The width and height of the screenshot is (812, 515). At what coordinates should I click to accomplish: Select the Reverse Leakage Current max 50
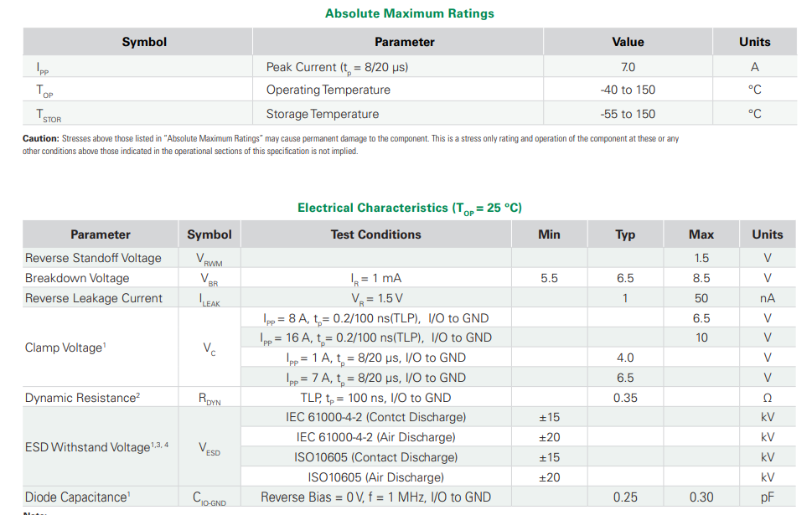(x=701, y=298)
